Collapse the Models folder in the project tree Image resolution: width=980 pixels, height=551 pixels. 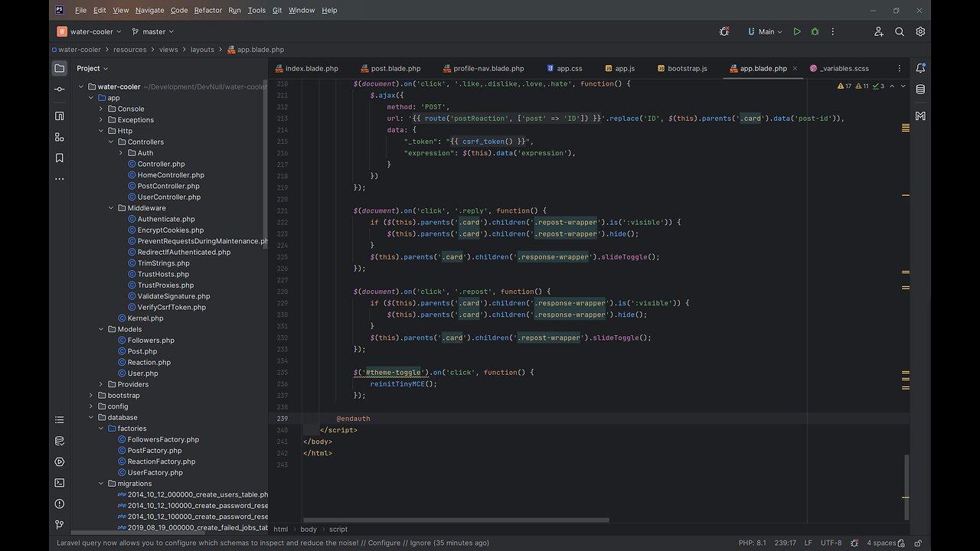(x=100, y=329)
